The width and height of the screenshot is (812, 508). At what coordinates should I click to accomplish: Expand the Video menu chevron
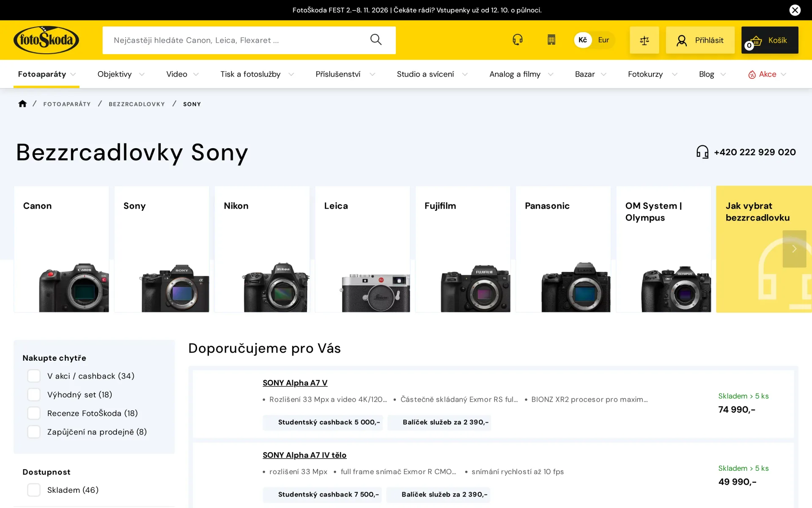tap(196, 75)
